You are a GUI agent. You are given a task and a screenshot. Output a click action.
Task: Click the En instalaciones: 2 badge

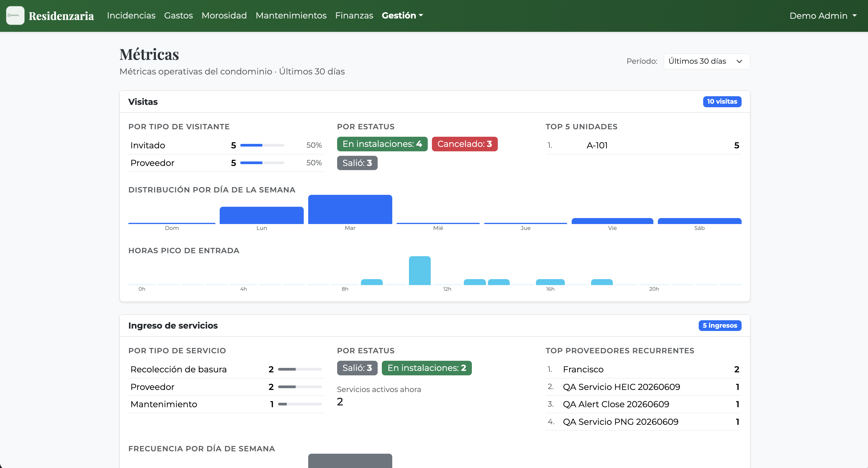coord(427,368)
